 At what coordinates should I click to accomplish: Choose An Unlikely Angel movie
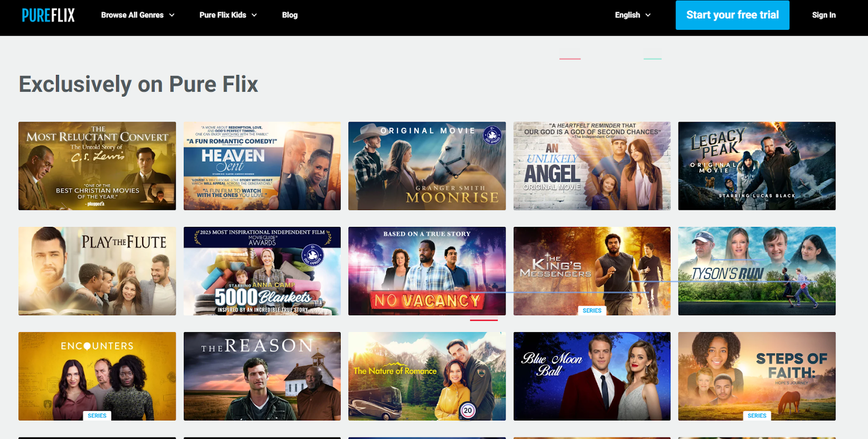tap(592, 166)
